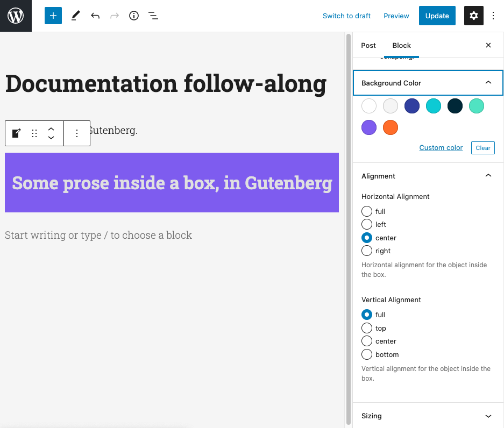Open the block toolbar three-dot options

77,133
